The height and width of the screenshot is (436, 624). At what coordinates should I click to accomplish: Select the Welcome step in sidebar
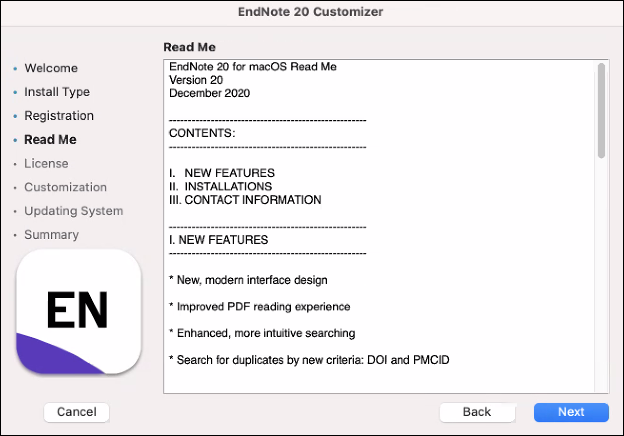click(x=51, y=68)
